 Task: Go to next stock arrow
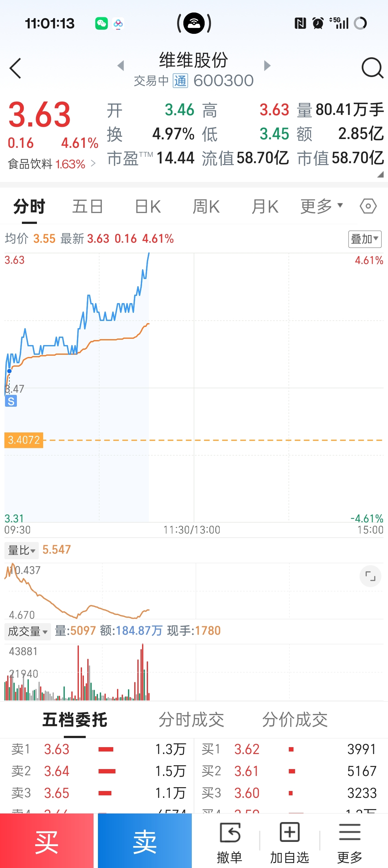[267, 66]
